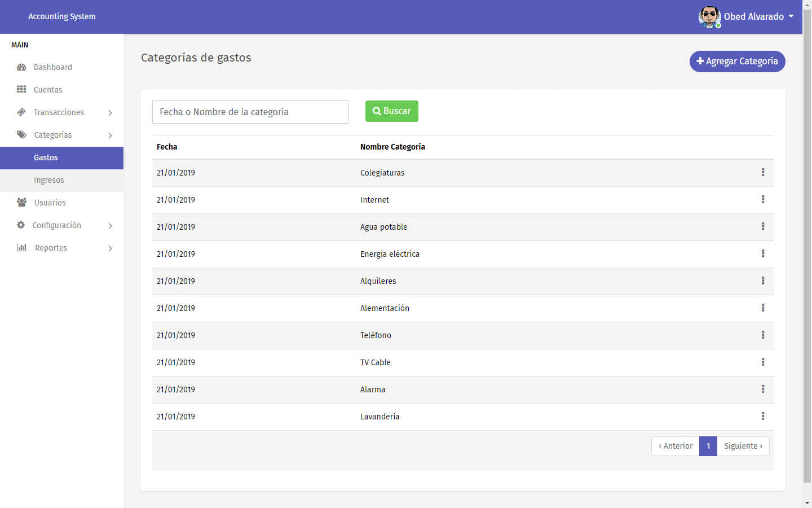Viewport: 812px width, 508px height.
Task: Expand the Transacciones submenu chevron
Action: coord(110,113)
